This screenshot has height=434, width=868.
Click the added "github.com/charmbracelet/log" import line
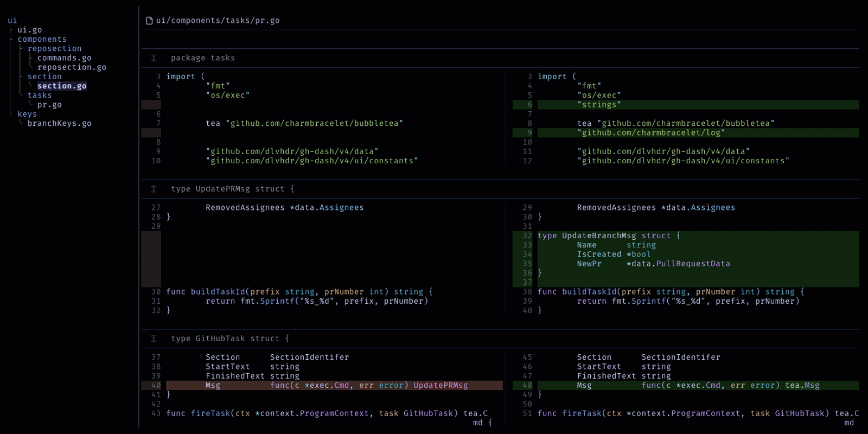[686, 133]
